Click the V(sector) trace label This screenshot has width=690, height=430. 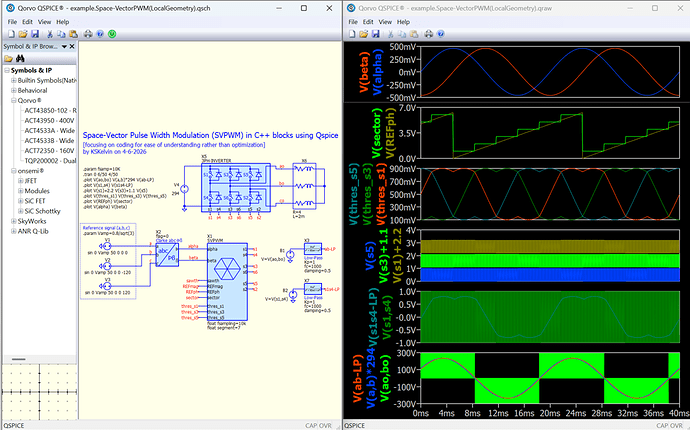(x=377, y=134)
